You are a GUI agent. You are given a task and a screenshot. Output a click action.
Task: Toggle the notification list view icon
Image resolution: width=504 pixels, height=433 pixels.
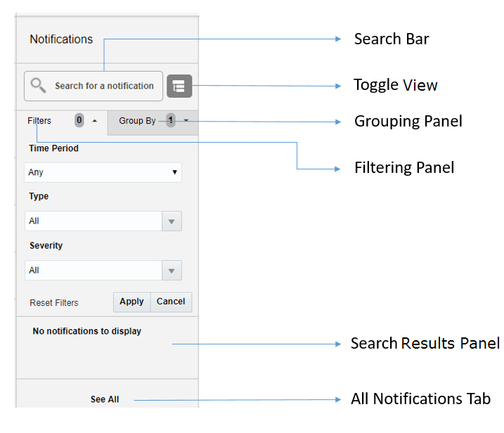coord(179,86)
